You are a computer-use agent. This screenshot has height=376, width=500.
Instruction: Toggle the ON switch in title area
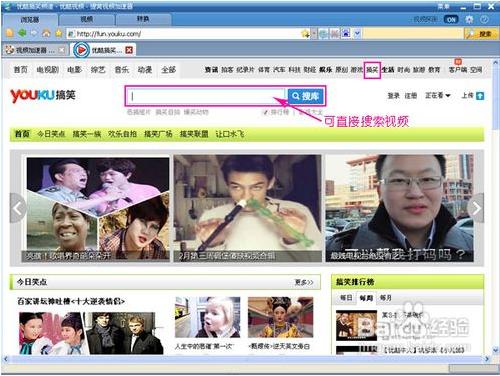[451, 19]
